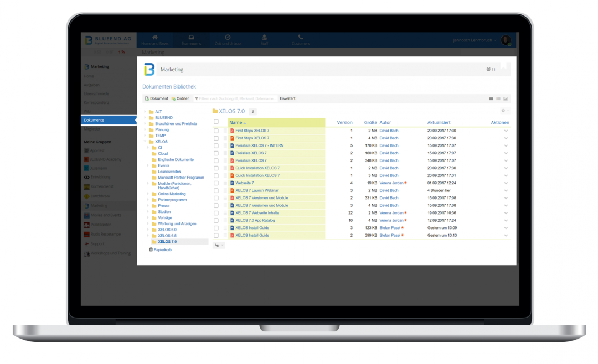Open the BLUEEND Academy group

105,159
